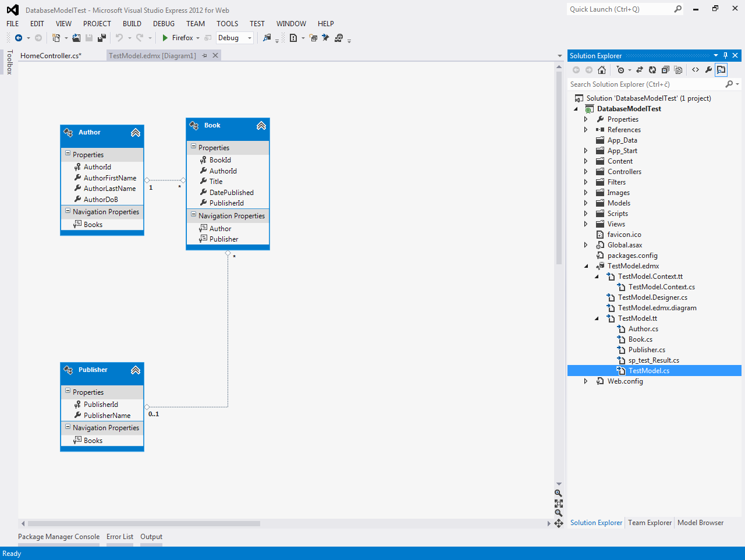Zoom in on the diagram canvas
This screenshot has height=560, width=745.
point(559,493)
